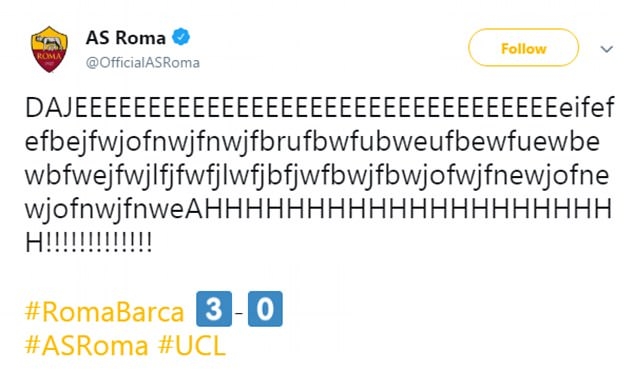Viewport: 634px width, 370px height.
Task: Open the #ASRoma hashtag
Action: tap(87, 346)
